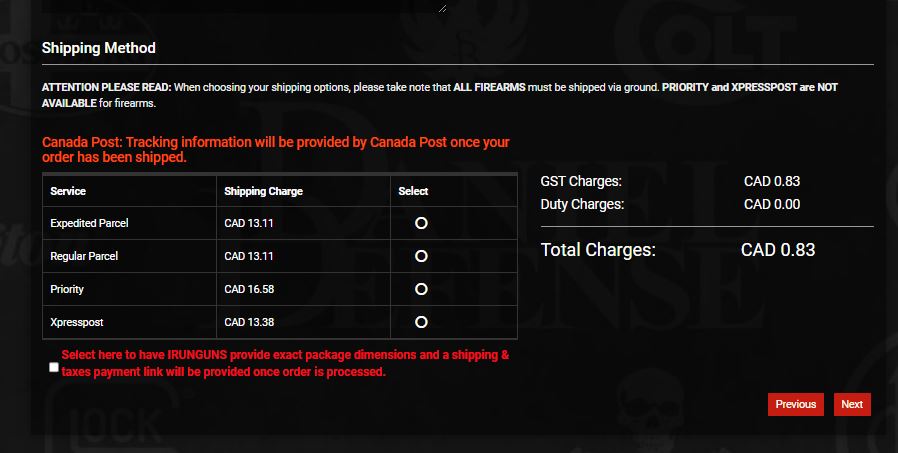Click the Regular Parcel service name
The height and width of the screenshot is (453, 898).
point(84,256)
